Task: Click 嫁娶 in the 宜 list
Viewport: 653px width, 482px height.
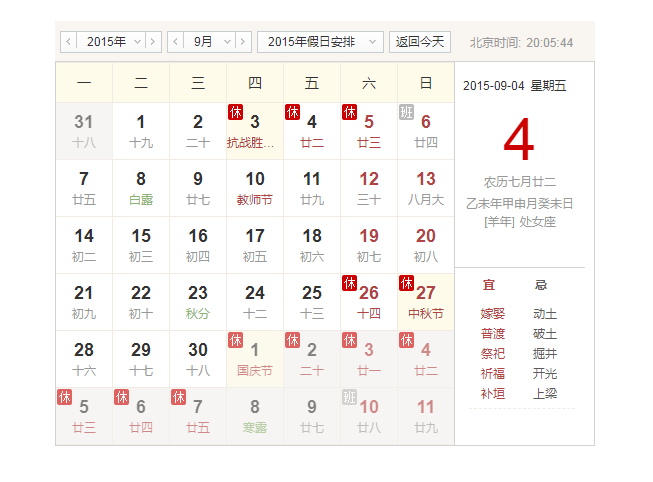Action: pyautogui.click(x=493, y=314)
